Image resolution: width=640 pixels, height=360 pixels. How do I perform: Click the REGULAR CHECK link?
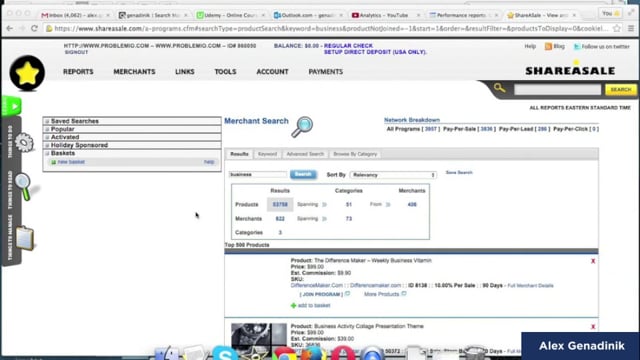coord(348,46)
